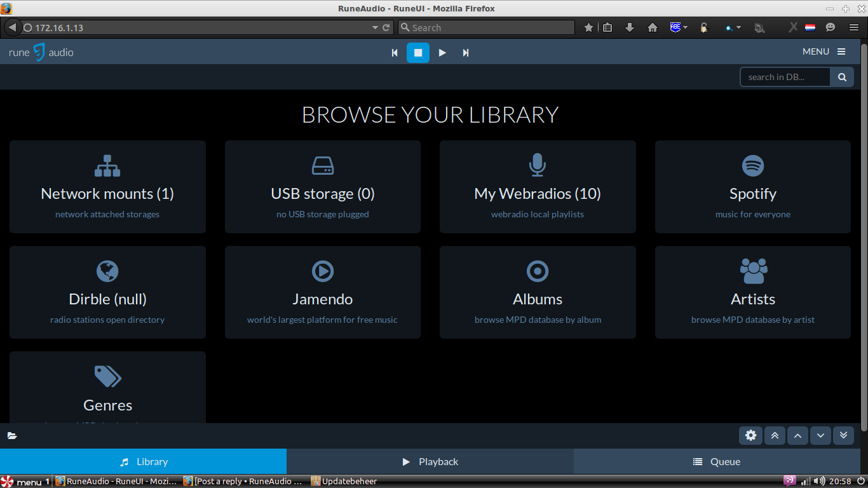Click the smiley chat toolbar icon
The width and height of the screenshot is (868, 488).
tap(831, 27)
